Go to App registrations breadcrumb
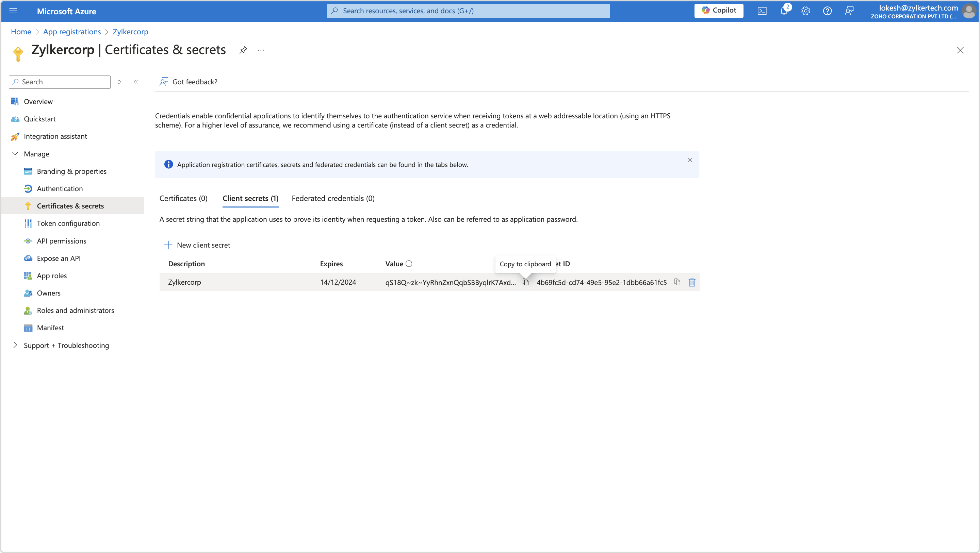This screenshot has height=553, width=980. 72,32
